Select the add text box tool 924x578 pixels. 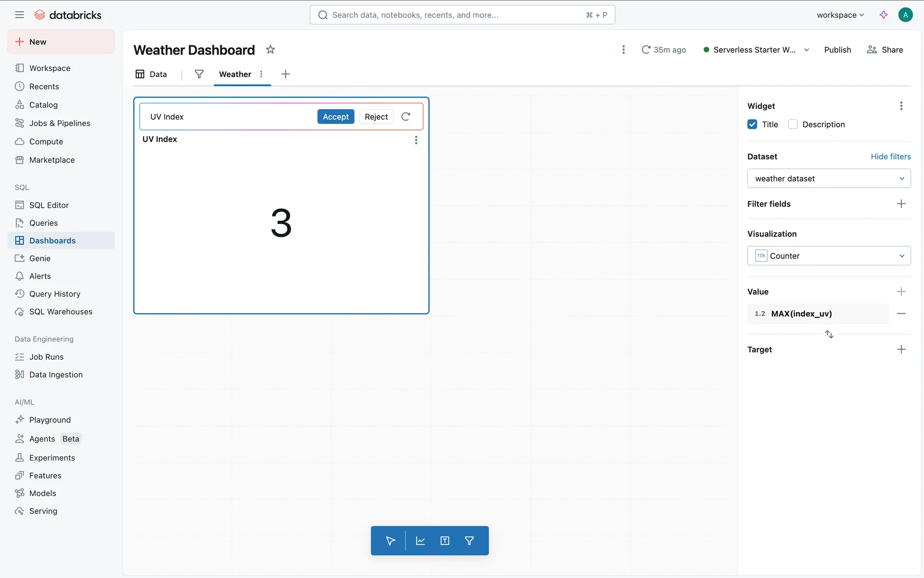445,541
